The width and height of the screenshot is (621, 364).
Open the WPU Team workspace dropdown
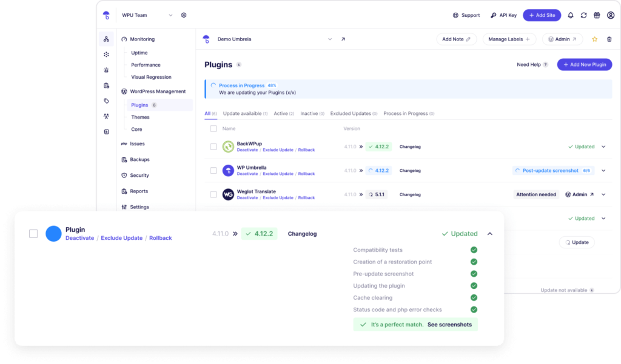[170, 15]
